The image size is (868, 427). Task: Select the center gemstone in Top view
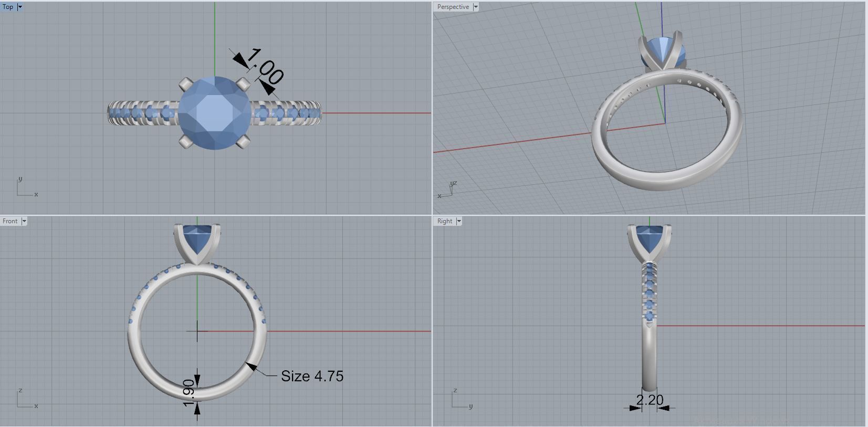[215, 113]
